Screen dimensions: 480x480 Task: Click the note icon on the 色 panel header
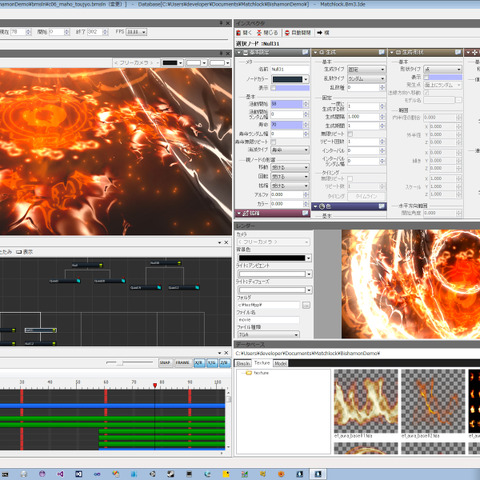click(382, 207)
